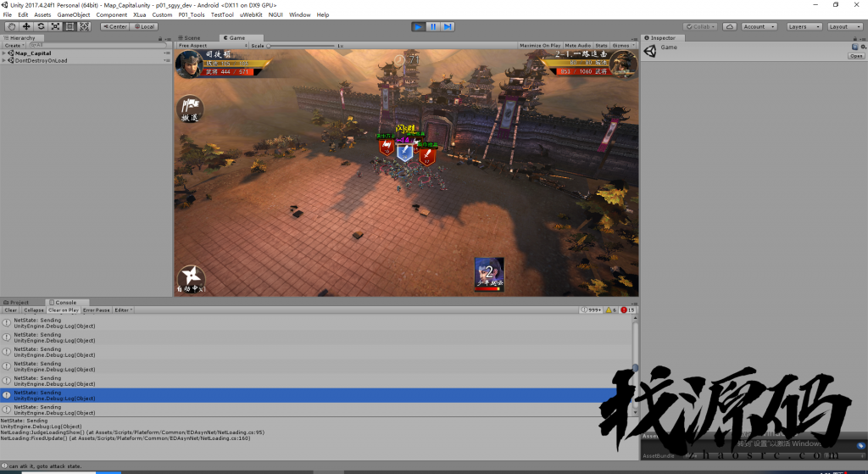868x474 pixels.
Task: Toggle Mute Audio in Game view
Action: [x=578, y=46]
